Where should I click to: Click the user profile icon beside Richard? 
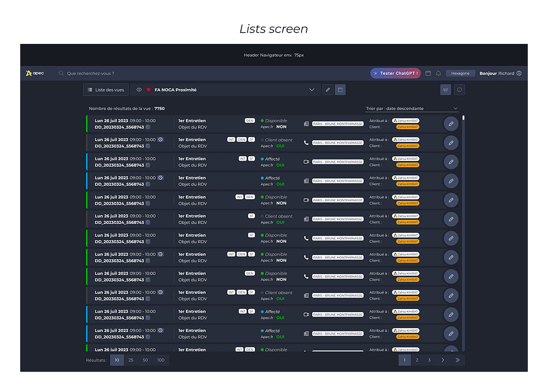click(519, 73)
